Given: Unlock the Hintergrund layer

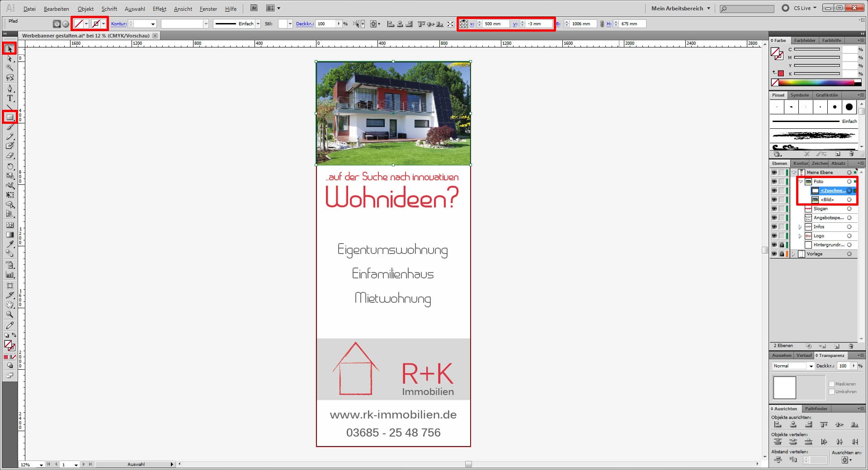Looking at the screenshot, I should click(782, 244).
